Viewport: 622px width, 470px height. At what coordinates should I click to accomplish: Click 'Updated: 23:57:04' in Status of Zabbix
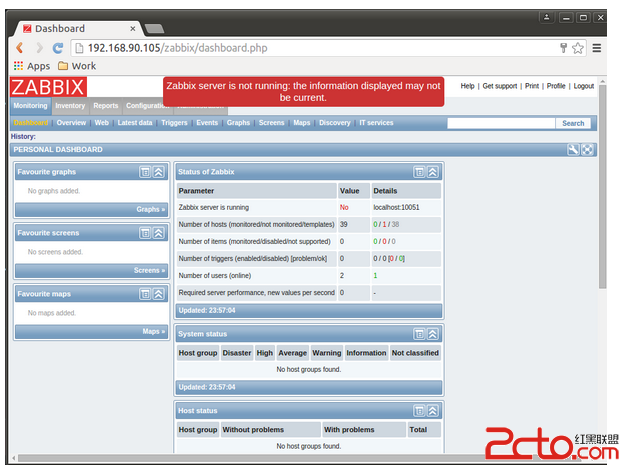(207, 311)
